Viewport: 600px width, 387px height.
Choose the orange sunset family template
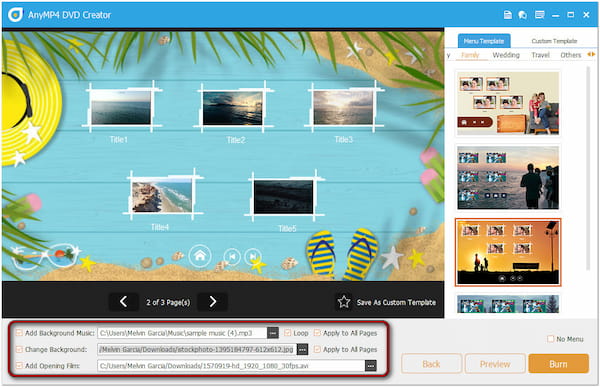[508, 252]
